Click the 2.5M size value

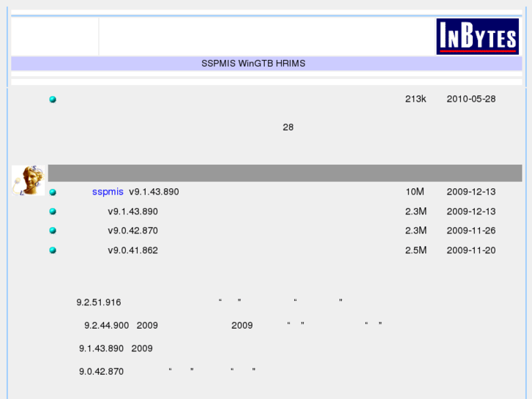coord(416,250)
